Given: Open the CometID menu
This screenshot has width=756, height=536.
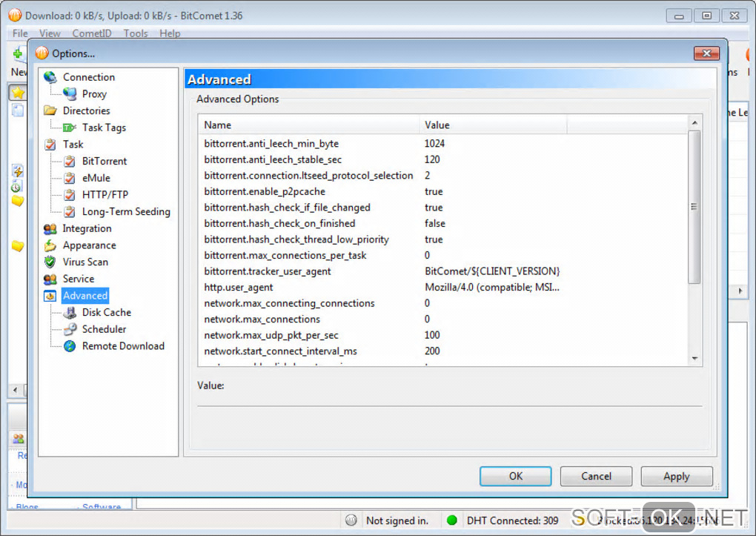Looking at the screenshot, I should coord(92,33).
